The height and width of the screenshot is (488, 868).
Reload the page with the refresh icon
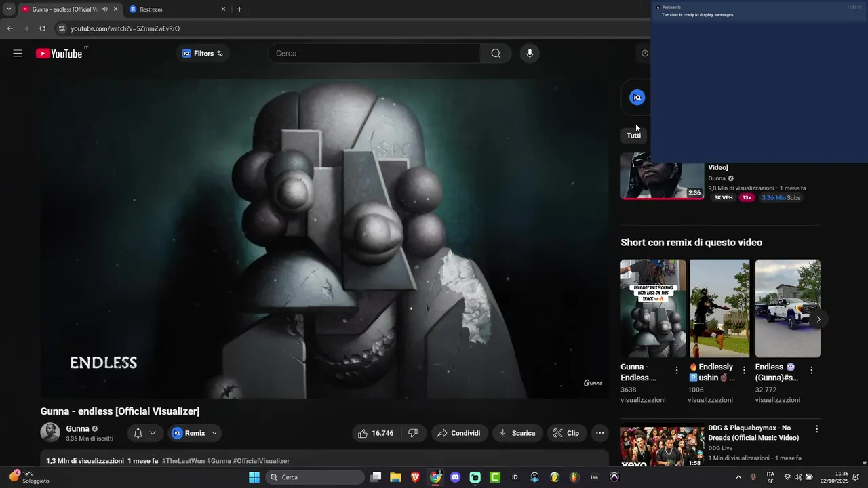(x=42, y=28)
